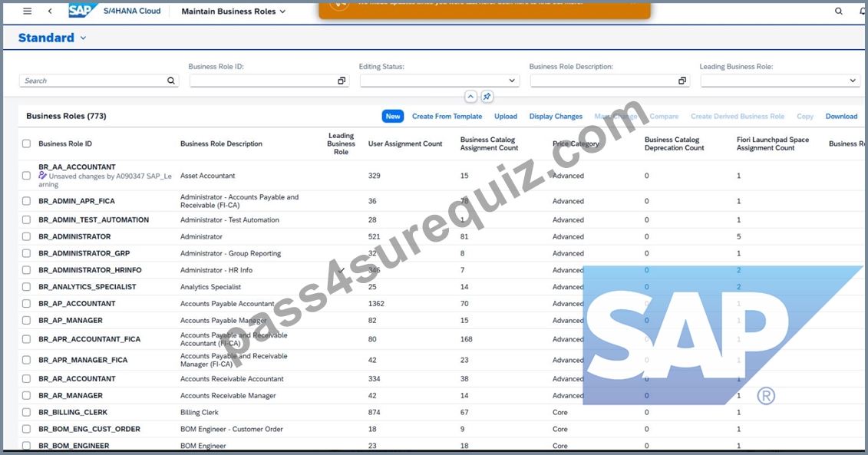Open value help for Business Role ID
Screen dimensions: 868x455
[x=342, y=81]
